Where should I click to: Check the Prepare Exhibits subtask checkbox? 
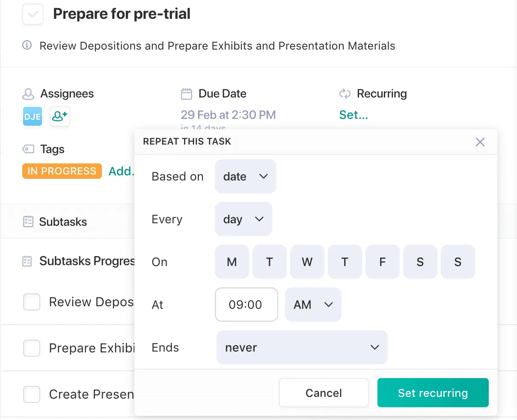[32, 348]
